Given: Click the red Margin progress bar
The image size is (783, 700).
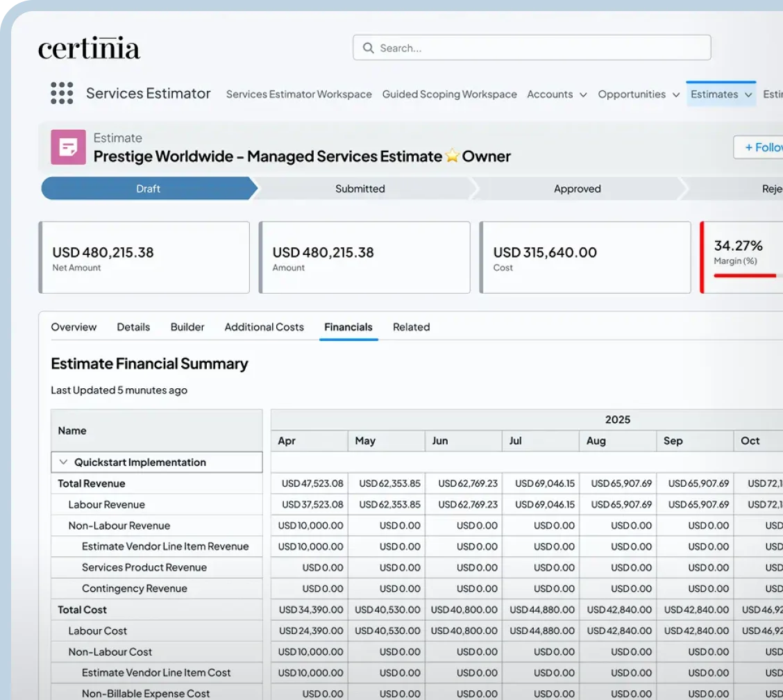Looking at the screenshot, I should click(745, 276).
